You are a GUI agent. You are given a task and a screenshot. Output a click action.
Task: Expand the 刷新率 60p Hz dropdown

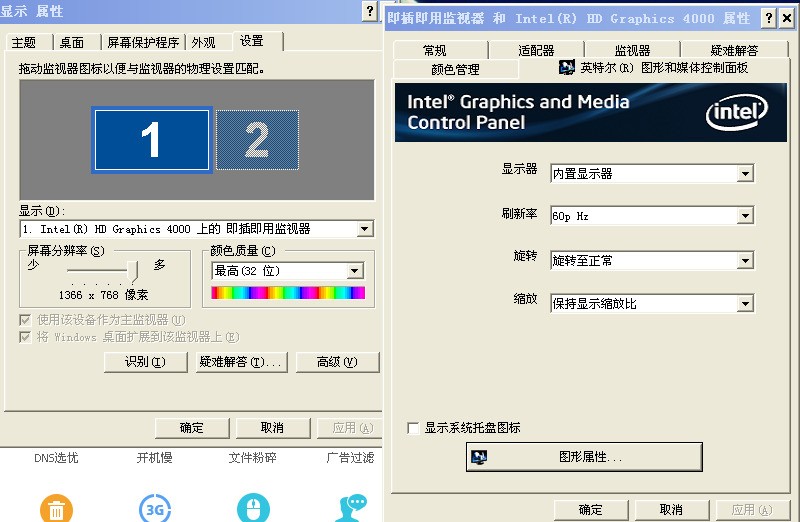[745, 216]
